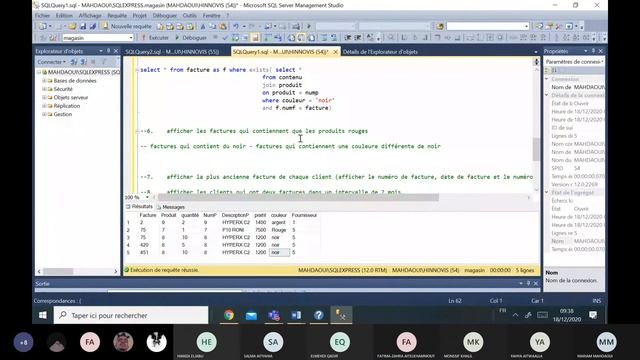
Task: Open the Mail app from the taskbar
Action: (251, 315)
